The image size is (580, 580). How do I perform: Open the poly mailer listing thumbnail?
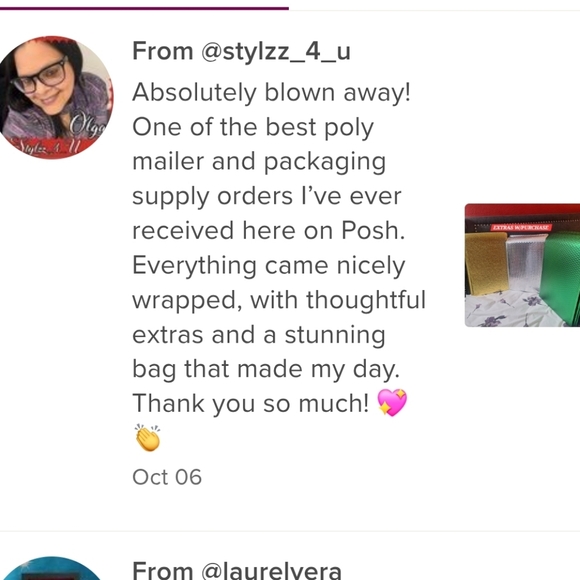tap(522, 265)
